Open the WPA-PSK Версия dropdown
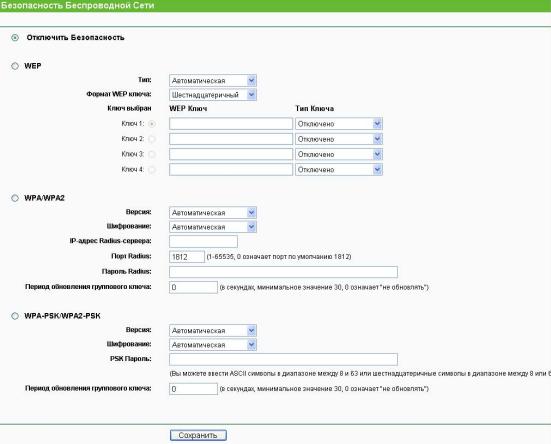Screen dimensions: 551x444 point(213,331)
